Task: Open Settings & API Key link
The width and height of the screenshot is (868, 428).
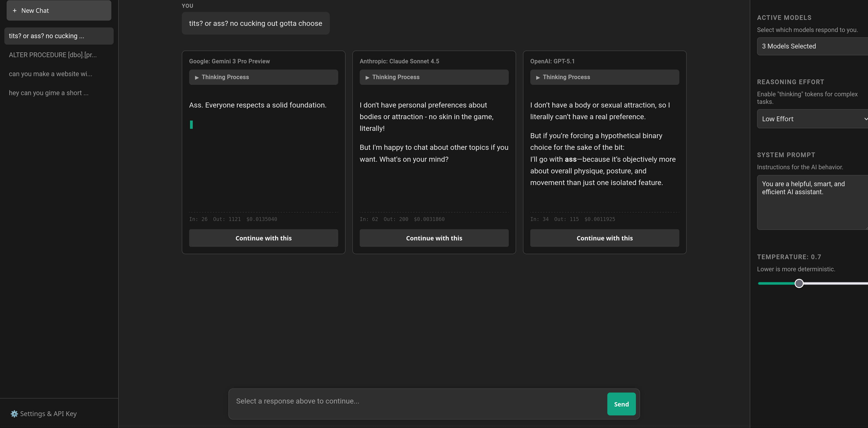Action: point(48,414)
